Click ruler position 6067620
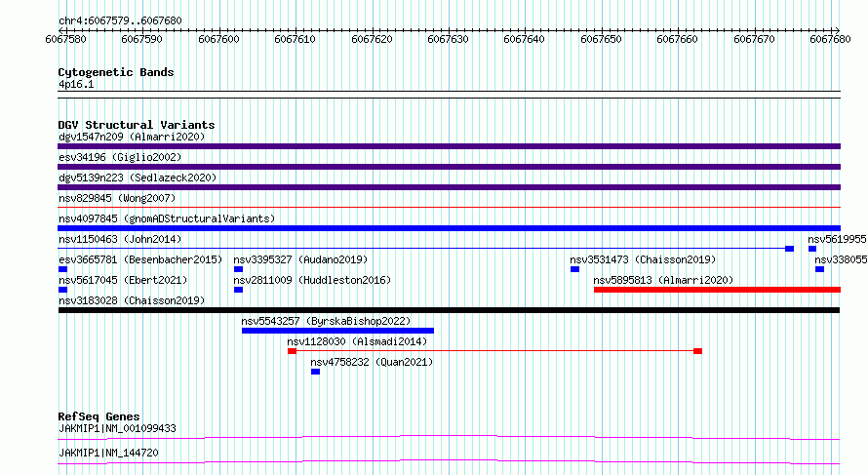The image size is (868, 475). tap(372, 39)
